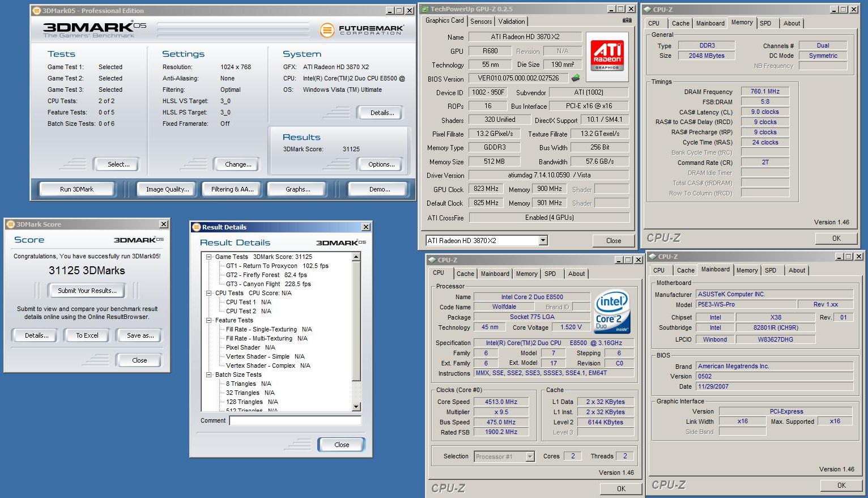The image size is (868, 498).
Task: Open CPU tab in CPU-Z motherboard window
Action: 659,270
